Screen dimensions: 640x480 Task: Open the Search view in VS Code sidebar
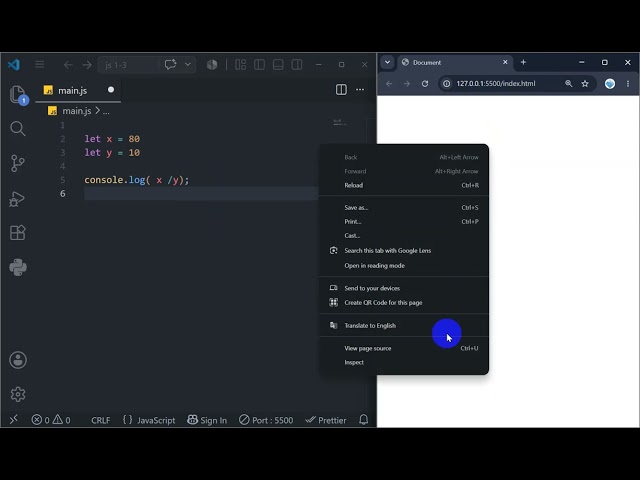[18, 129]
